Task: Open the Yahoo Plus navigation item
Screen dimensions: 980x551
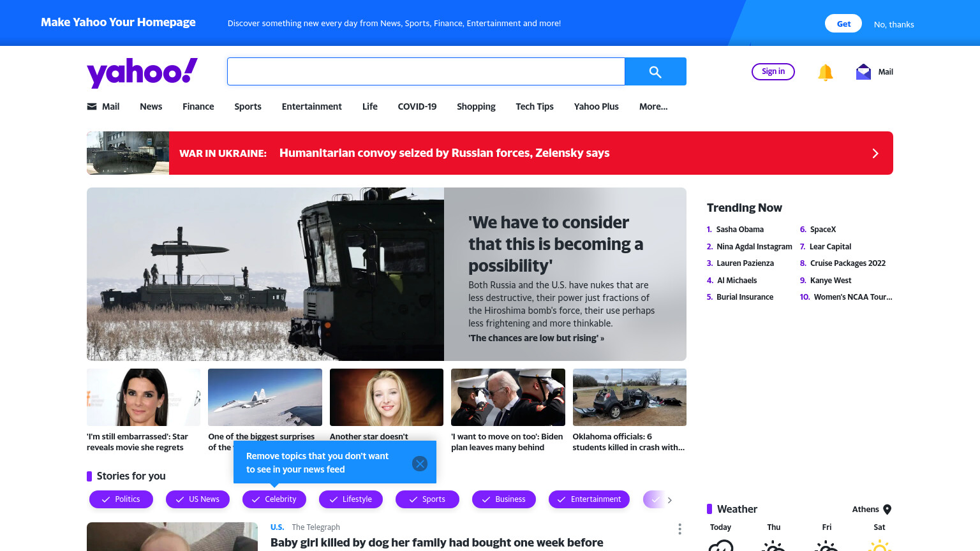Action: (x=597, y=107)
